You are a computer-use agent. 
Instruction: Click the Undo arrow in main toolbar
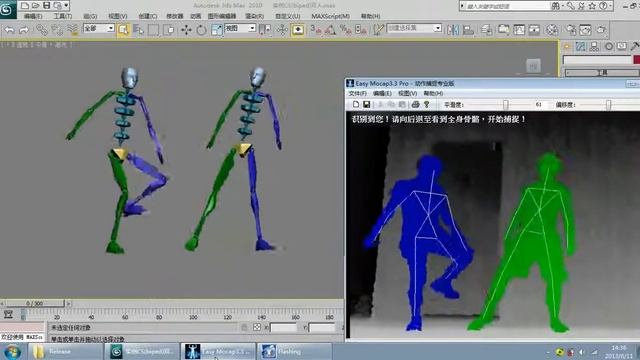(x=9, y=29)
